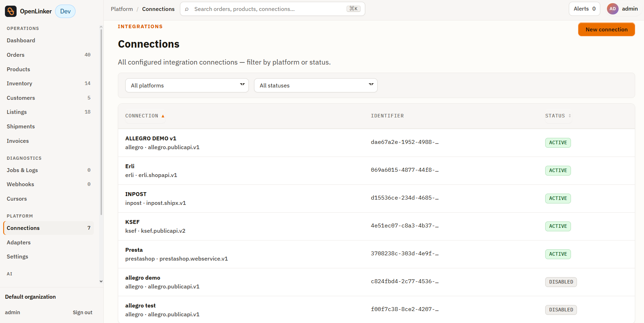Open Invoices page
Screen dimensions: 644x323
[x=49, y=141]
